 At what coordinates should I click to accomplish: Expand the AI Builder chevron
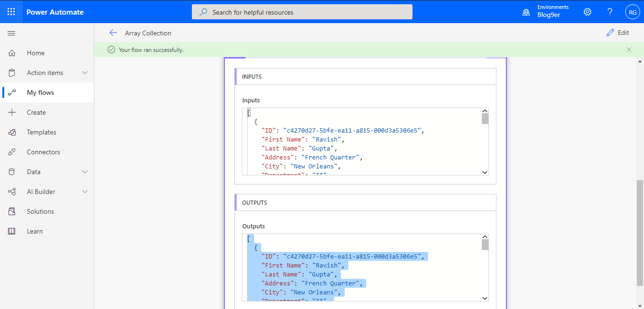tap(85, 192)
